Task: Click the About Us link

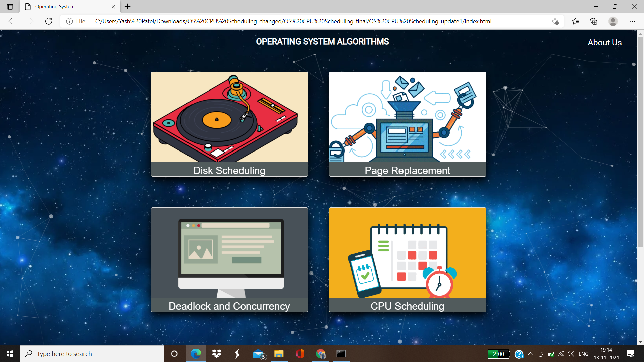Action: click(x=604, y=43)
